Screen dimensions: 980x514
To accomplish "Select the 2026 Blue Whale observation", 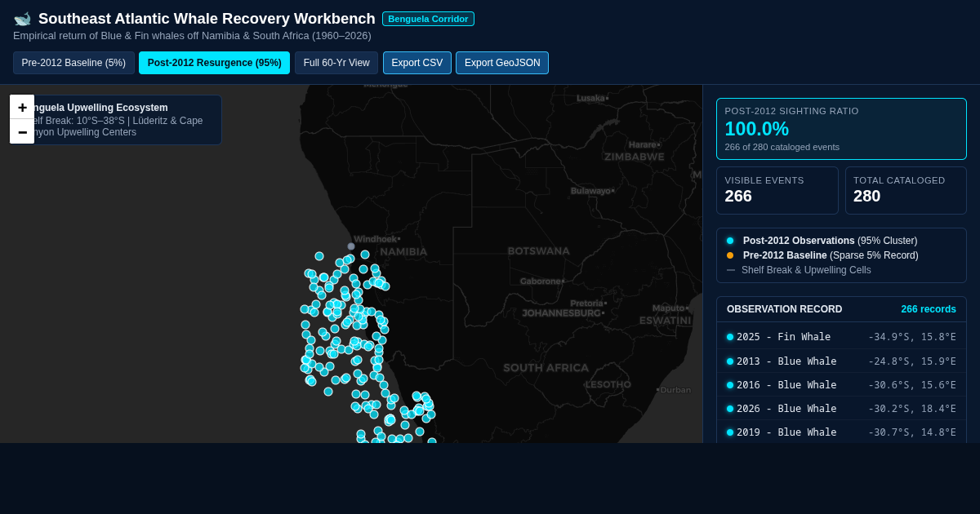I will point(841,408).
